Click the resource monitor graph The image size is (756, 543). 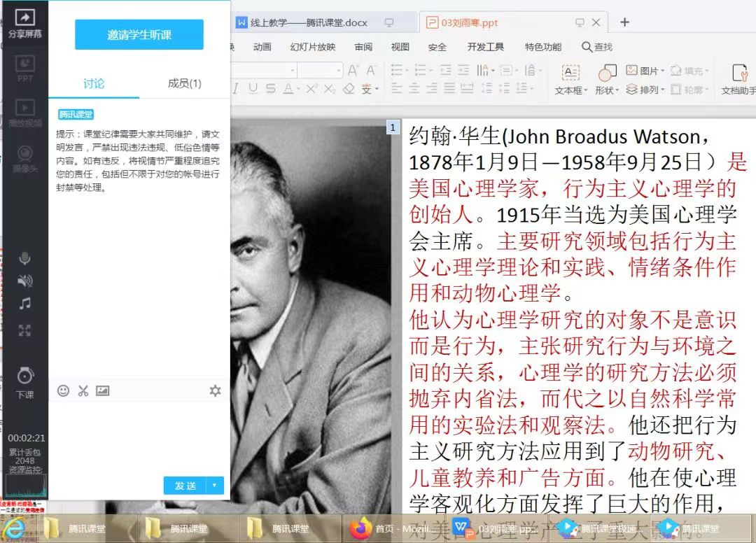click(24, 486)
